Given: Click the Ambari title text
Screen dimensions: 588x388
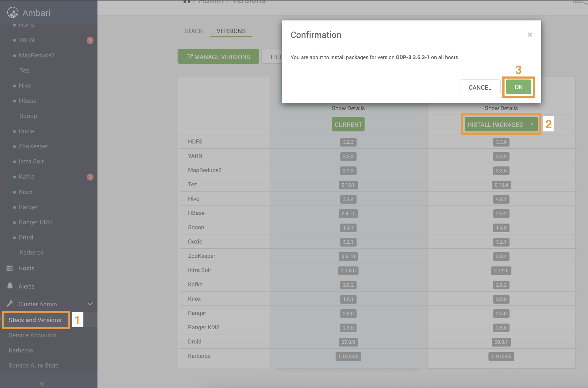Looking at the screenshot, I should tap(36, 13).
